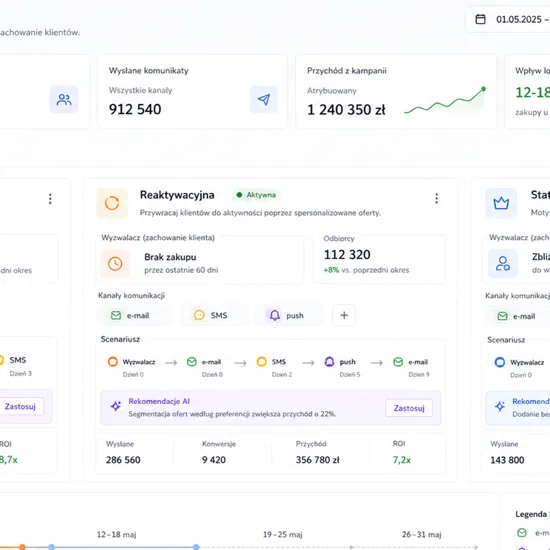
Task: Click the Aktywna status badge
Action: tap(256, 195)
